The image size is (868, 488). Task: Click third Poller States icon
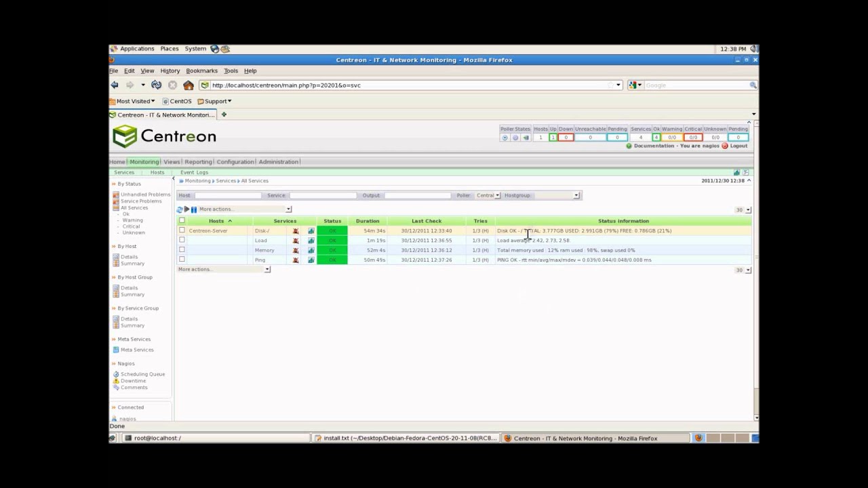(526, 138)
